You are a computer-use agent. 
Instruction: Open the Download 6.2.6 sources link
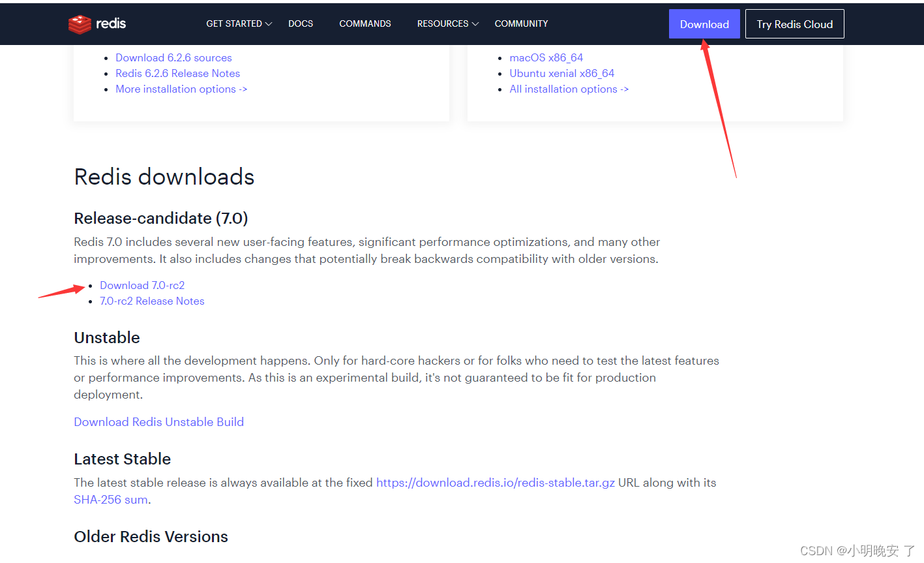[x=173, y=57]
